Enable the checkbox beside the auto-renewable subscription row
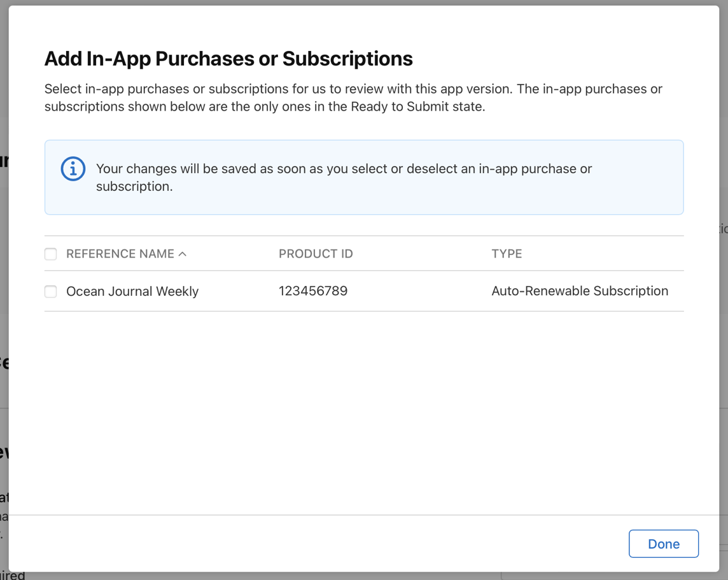 tap(50, 291)
